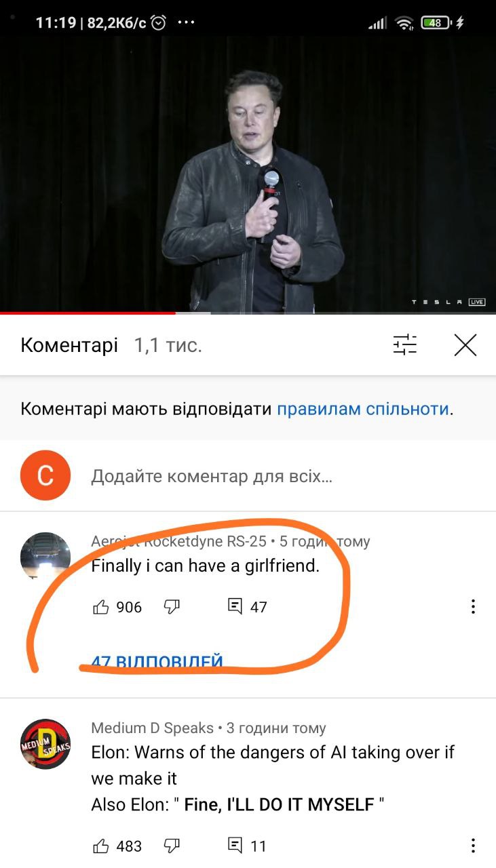Screen dimensions: 496x868
Task: Like the Medium D Speaks comment
Action: [100, 846]
